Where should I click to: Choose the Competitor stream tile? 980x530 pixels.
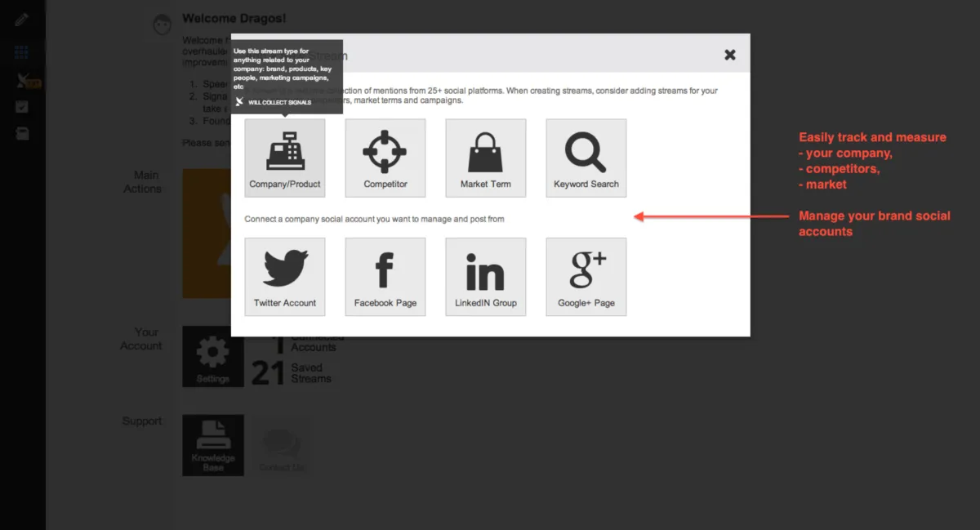385,158
